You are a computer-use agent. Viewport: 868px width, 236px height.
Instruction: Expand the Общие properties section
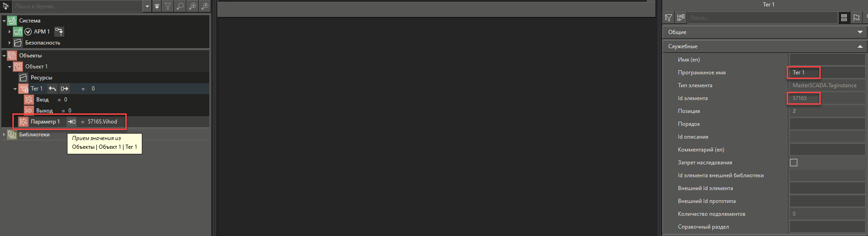(x=765, y=32)
